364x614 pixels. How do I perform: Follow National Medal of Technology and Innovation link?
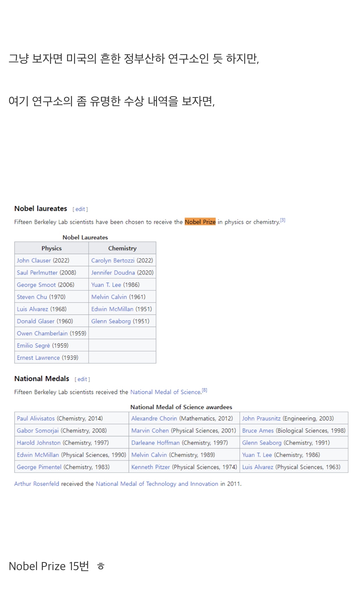157,484
